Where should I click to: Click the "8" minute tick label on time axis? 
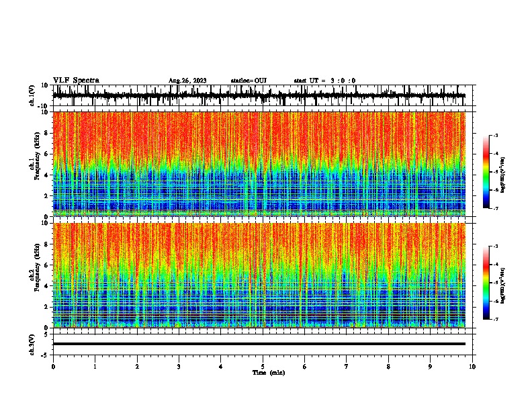[388, 367]
